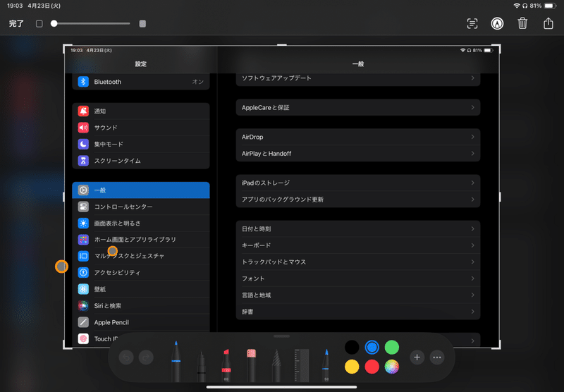564x392 pixels.
Task: Toggle the Markup pen tip icon
Action: pyautogui.click(x=497, y=24)
